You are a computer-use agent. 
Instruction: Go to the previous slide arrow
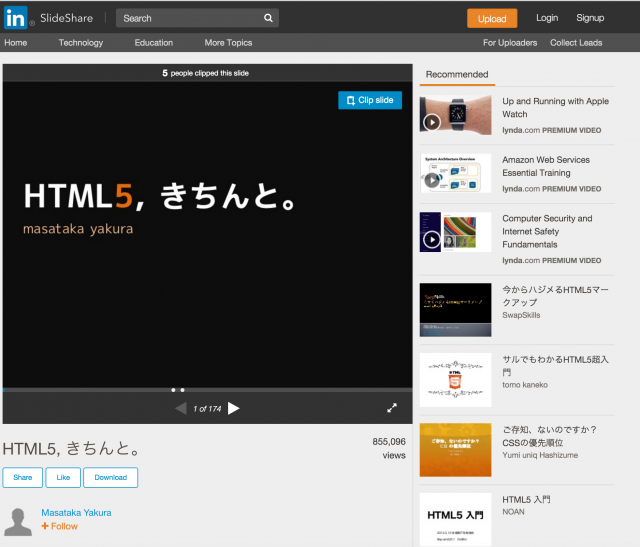tap(180, 408)
